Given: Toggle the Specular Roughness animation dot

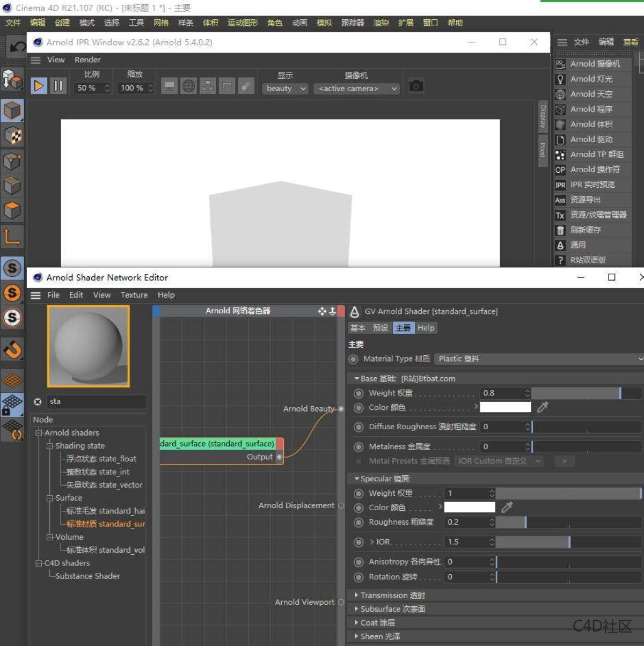Looking at the screenshot, I should pos(358,522).
